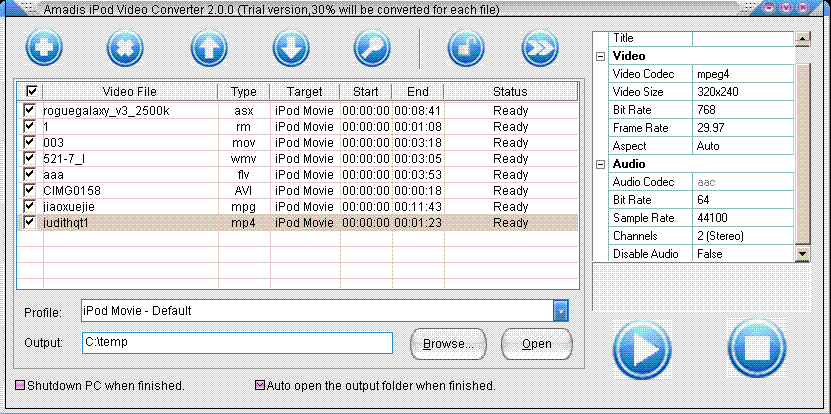Stop conversion with the large stop button
This screenshot has width=831, height=414.
click(757, 349)
